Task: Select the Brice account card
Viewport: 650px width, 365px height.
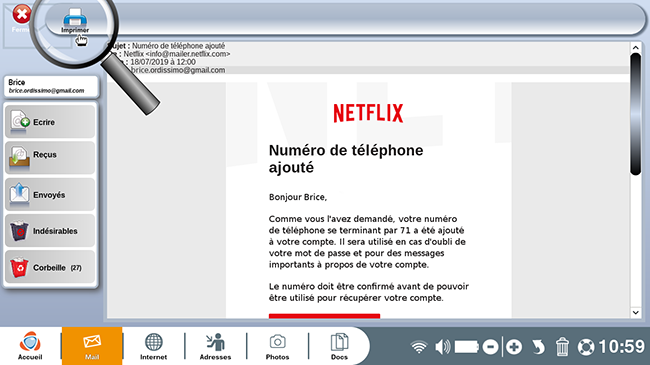Action: (x=51, y=86)
